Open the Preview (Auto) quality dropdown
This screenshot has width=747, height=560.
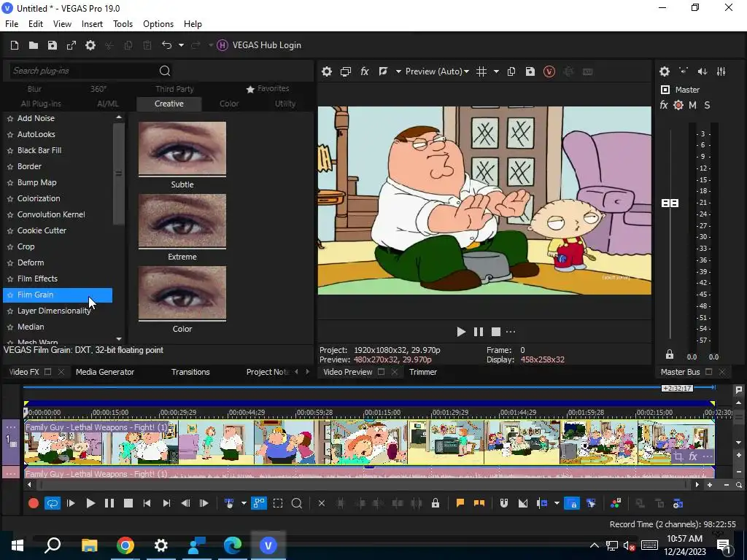437,71
